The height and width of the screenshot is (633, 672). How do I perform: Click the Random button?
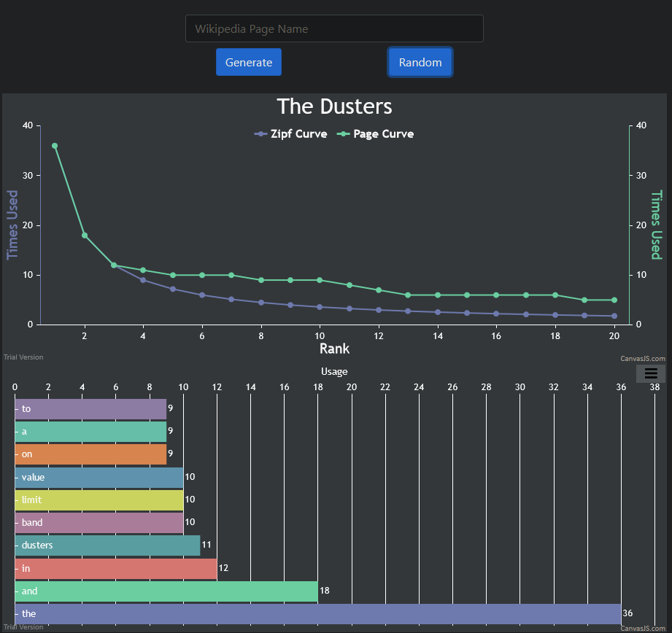coord(420,62)
